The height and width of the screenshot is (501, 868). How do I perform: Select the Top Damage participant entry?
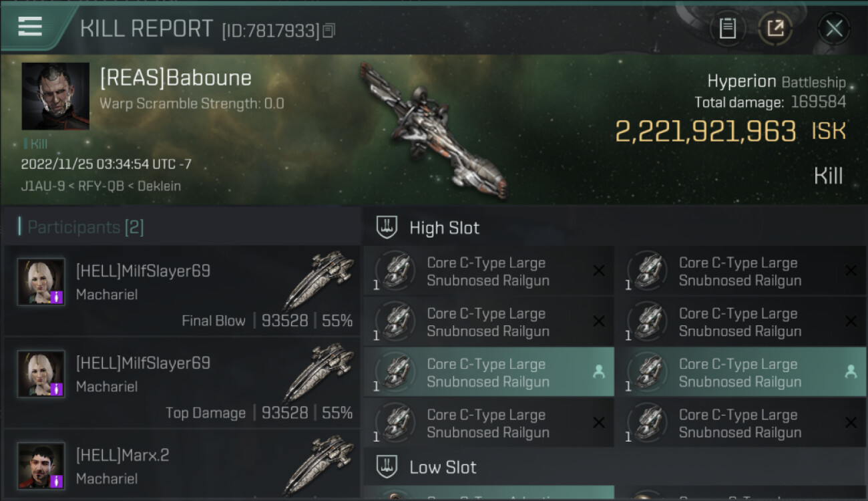[x=182, y=383]
